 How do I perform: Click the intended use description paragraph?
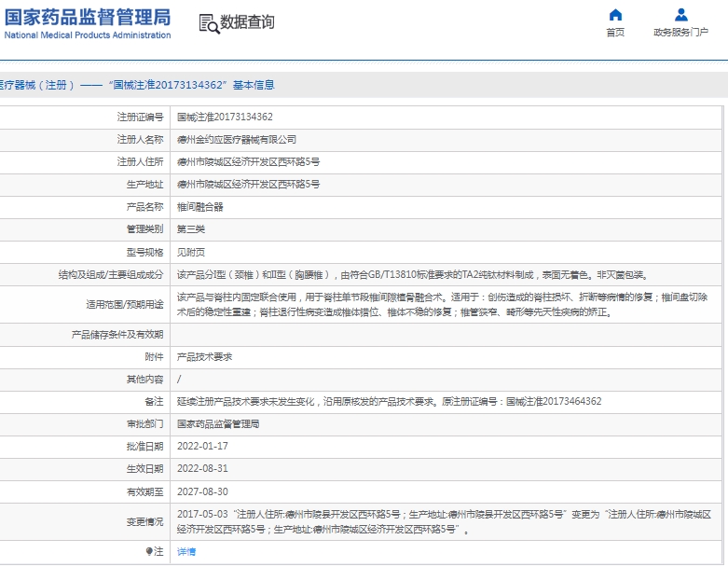pyautogui.click(x=442, y=304)
